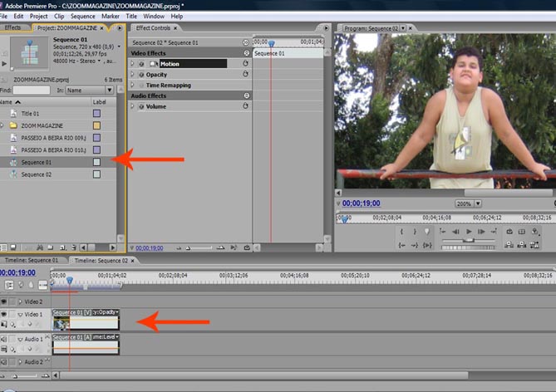
Task: Reset the Motion effect parameters
Action: click(x=246, y=64)
